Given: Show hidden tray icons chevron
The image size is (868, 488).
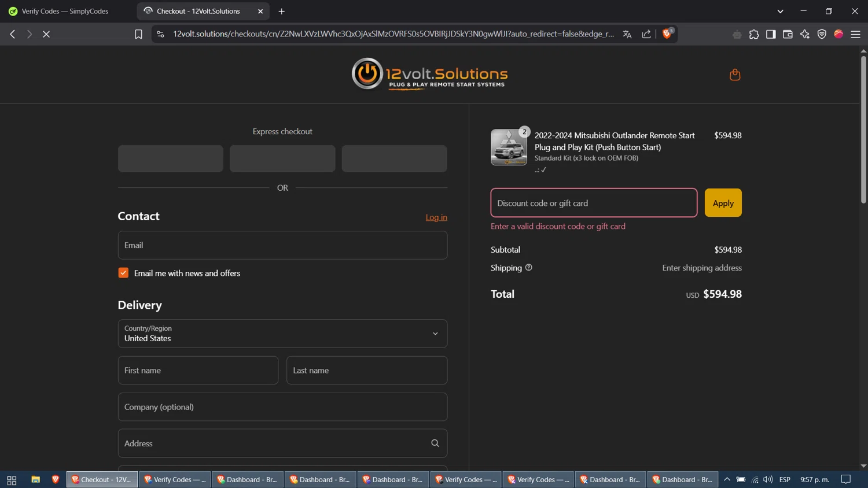Looking at the screenshot, I should [x=727, y=479].
